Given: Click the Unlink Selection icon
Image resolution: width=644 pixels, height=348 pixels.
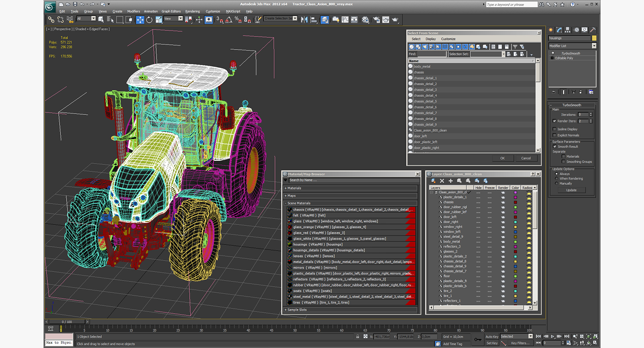Looking at the screenshot, I should 60,20.
